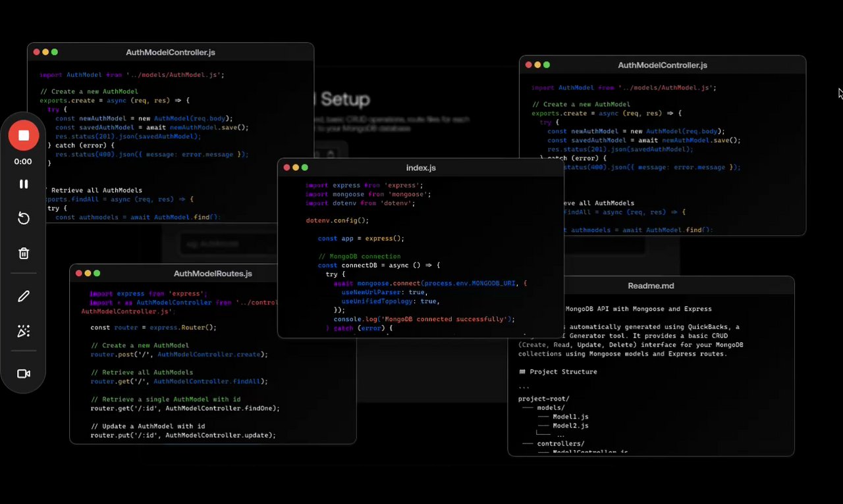Restart the recording with the circular arrow icon
843x504 pixels.
point(24,218)
